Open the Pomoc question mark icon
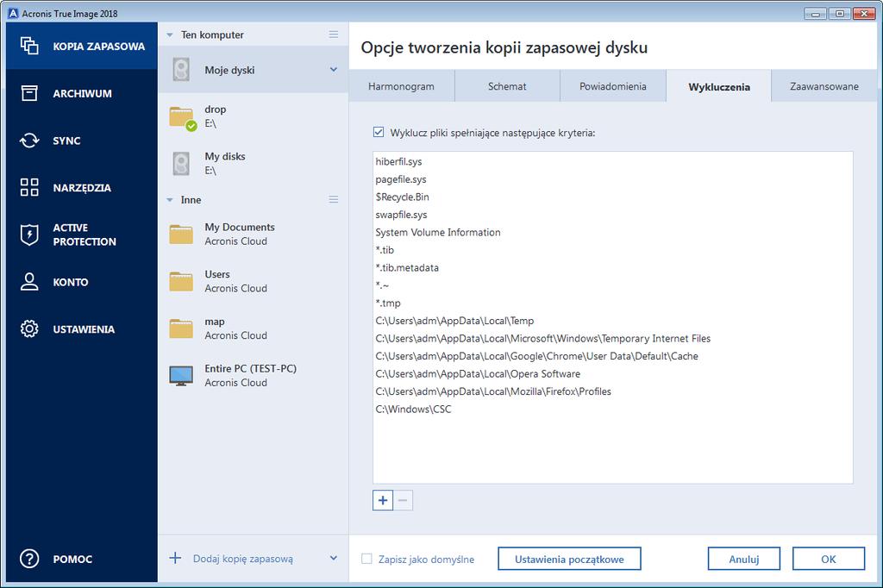Viewport: 883px width, 588px height. (x=29, y=559)
